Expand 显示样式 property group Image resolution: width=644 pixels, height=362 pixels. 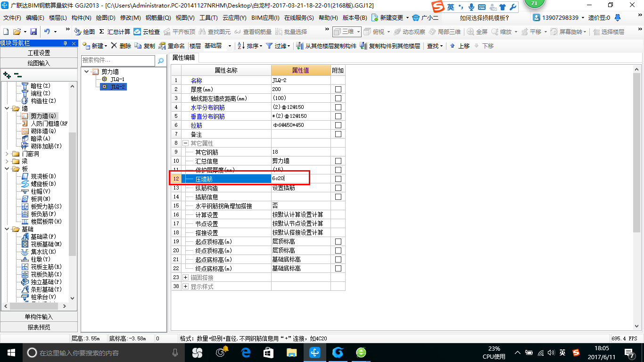tap(186, 286)
